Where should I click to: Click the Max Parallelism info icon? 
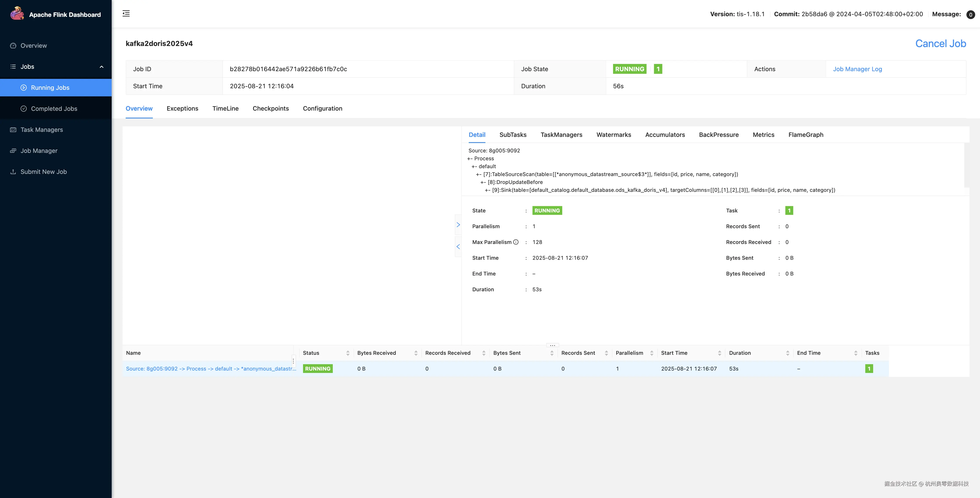[x=516, y=242]
